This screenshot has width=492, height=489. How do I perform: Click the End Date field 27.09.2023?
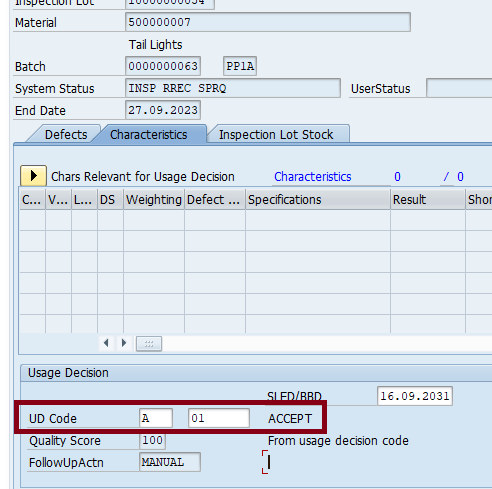coord(163,110)
